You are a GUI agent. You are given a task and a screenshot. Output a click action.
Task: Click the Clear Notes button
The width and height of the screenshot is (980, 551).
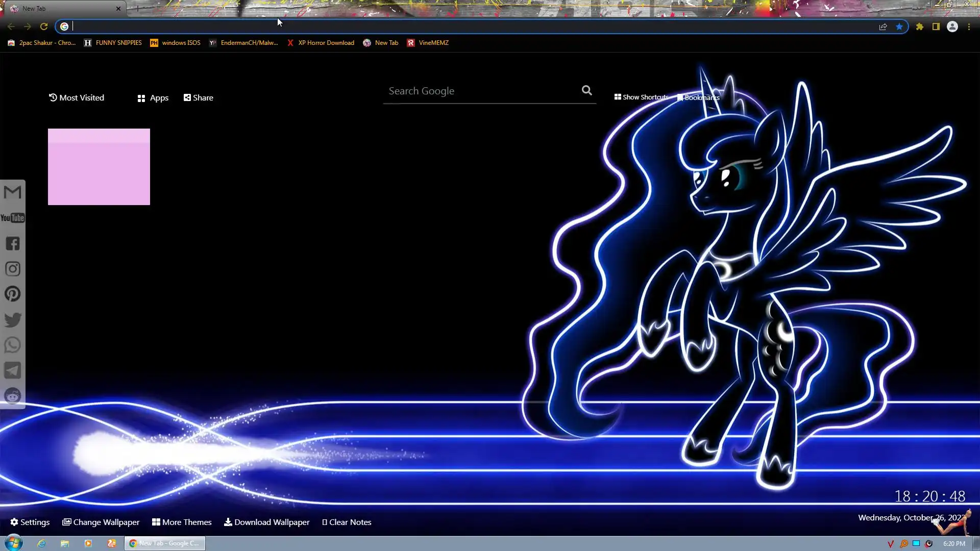click(347, 522)
